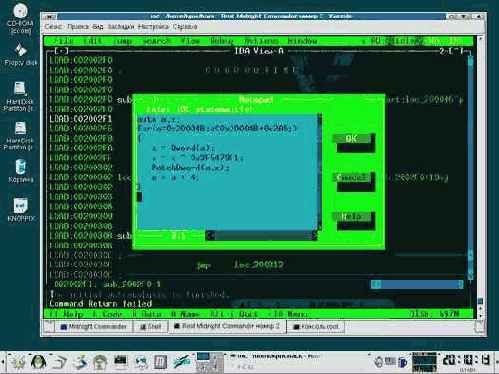Open the first Hard Disk Partition icon
Image resolution: width=499 pixels, height=374 pixels.
tap(19, 97)
